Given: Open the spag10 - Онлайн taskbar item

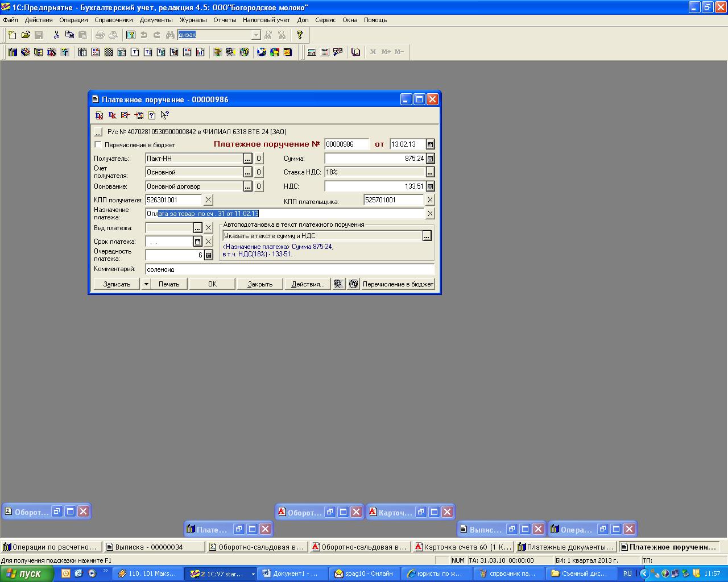Looking at the screenshot, I should (x=365, y=573).
